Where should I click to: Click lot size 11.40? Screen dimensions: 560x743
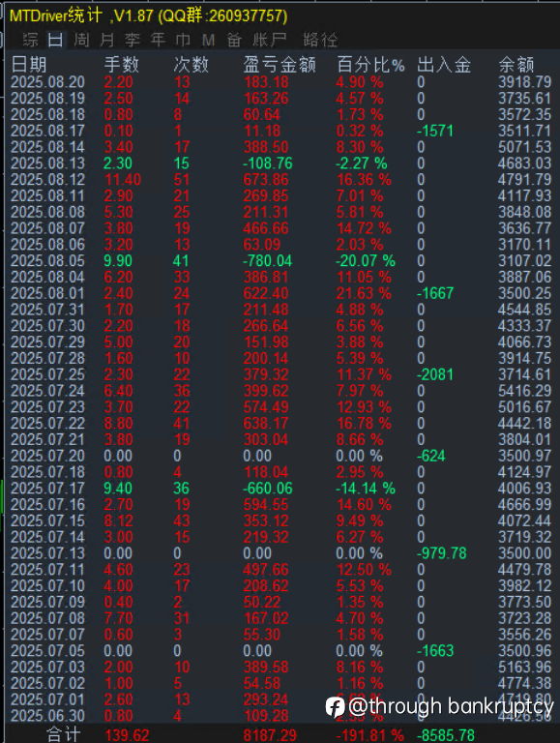pos(123,180)
